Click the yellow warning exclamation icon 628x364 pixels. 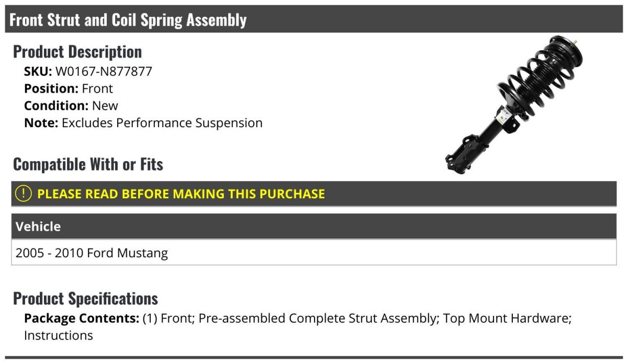click(24, 194)
